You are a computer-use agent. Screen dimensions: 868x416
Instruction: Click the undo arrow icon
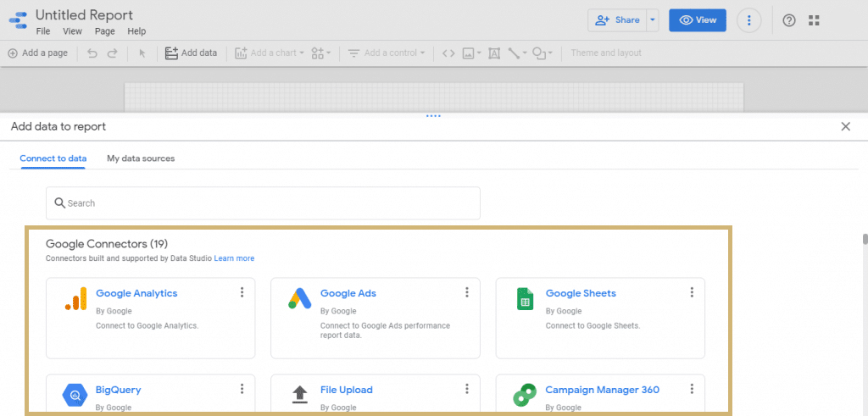click(92, 53)
